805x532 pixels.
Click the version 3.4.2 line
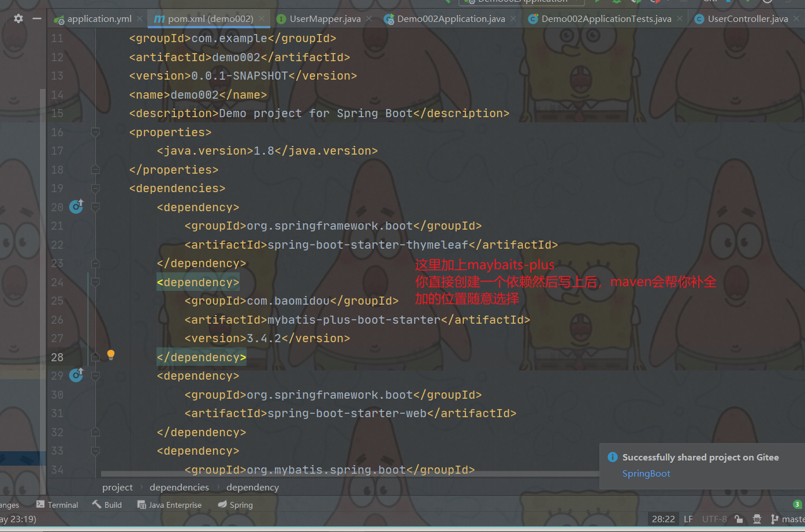267,338
